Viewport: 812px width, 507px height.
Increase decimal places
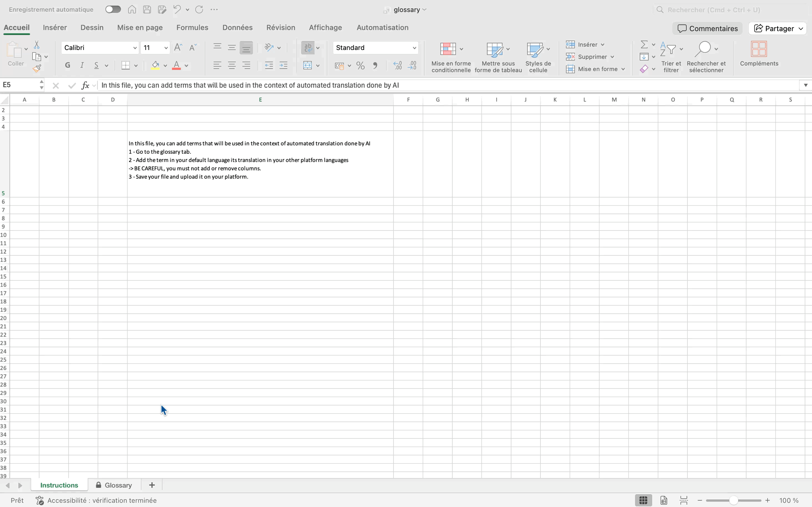point(397,65)
